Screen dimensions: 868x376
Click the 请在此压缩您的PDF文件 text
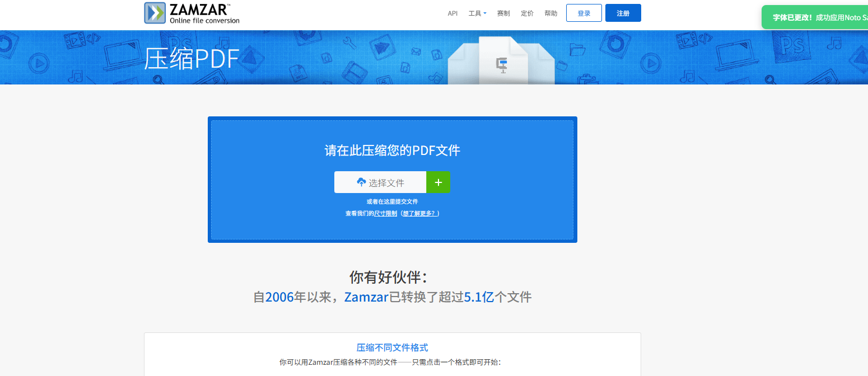coord(393,150)
